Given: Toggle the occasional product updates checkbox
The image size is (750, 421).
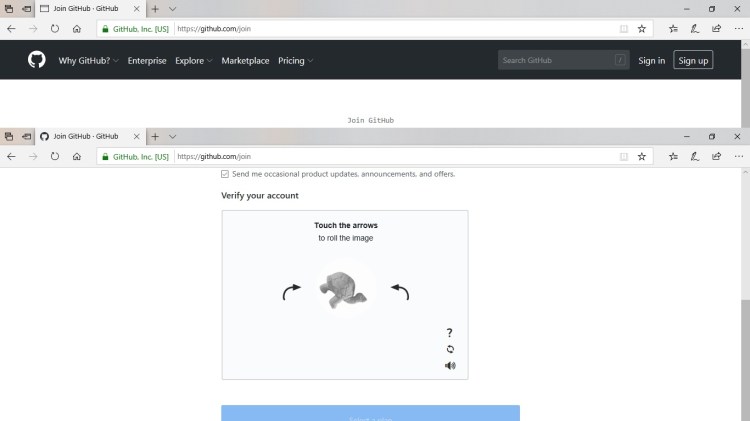Looking at the screenshot, I should tap(225, 174).
